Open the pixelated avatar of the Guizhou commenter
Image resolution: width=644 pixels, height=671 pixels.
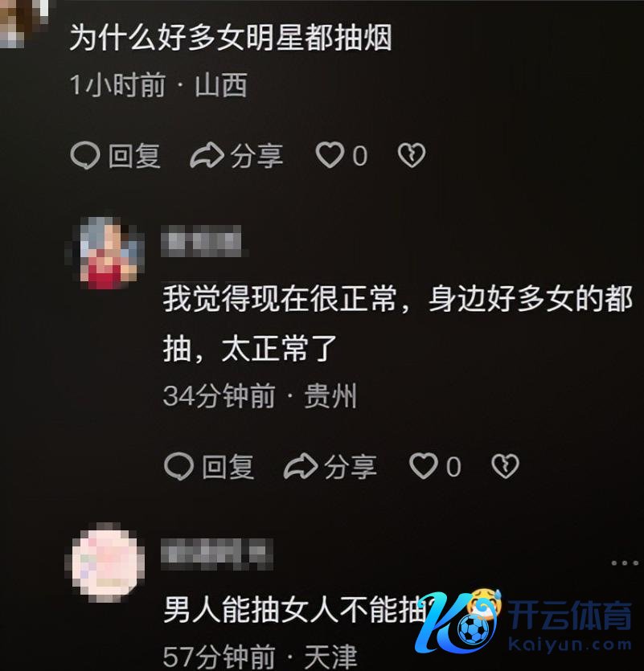coord(106,252)
